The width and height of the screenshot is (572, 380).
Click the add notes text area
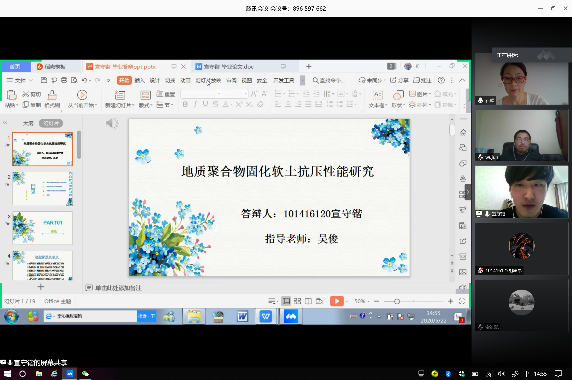[x=114, y=288]
